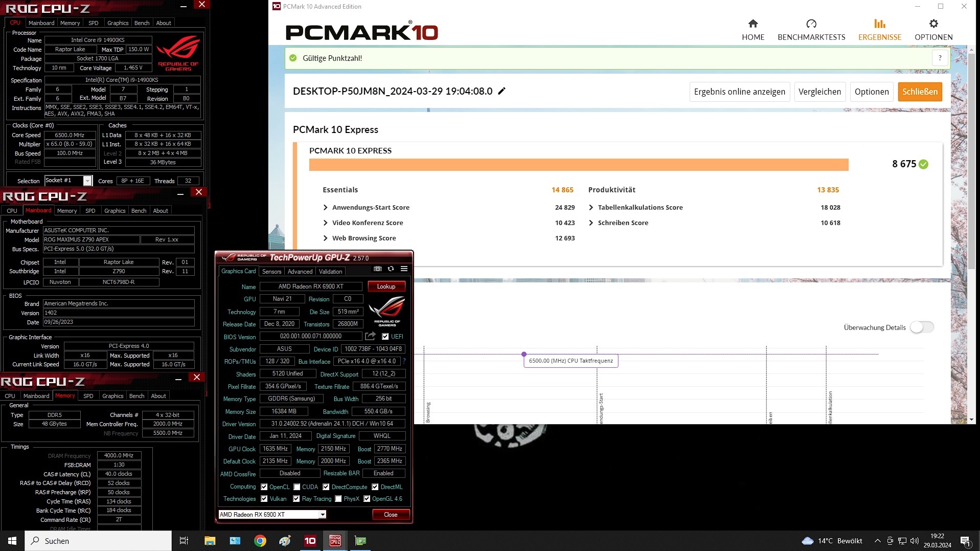The image size is (980, 551).
Task: Export GPU BIOS share icon
Action: point(371,336)
